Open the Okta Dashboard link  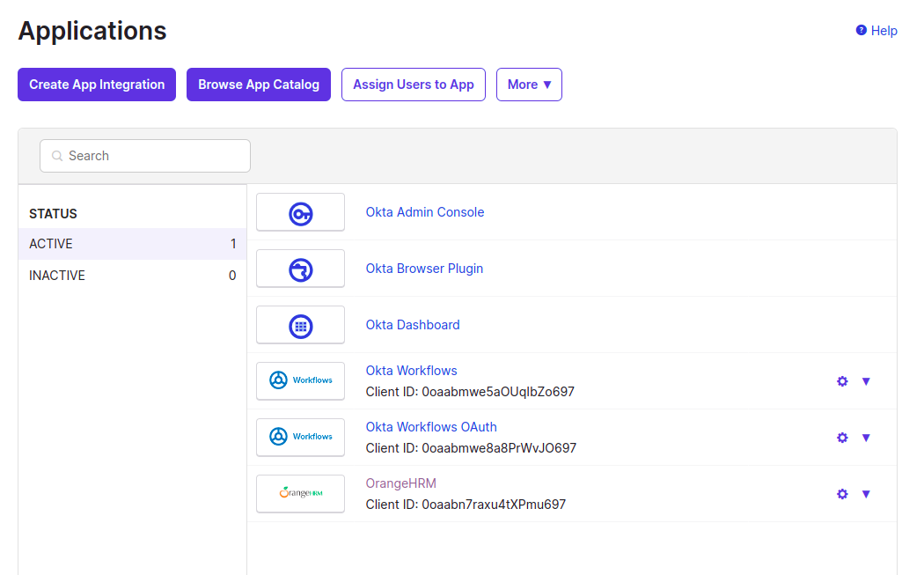pyautogui.click(x=412, y=325)
